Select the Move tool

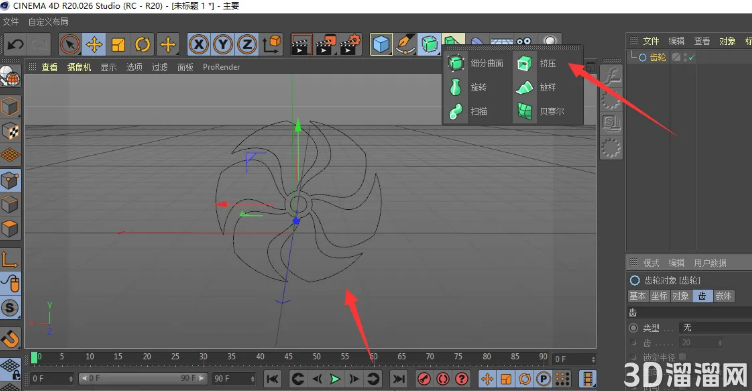[x=94, y=45]
